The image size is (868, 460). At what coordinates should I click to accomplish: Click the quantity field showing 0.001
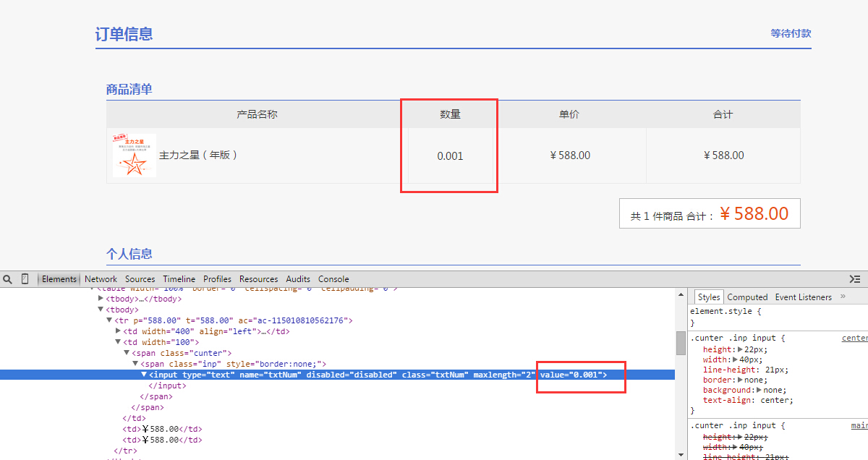click(x=450, y=156)
